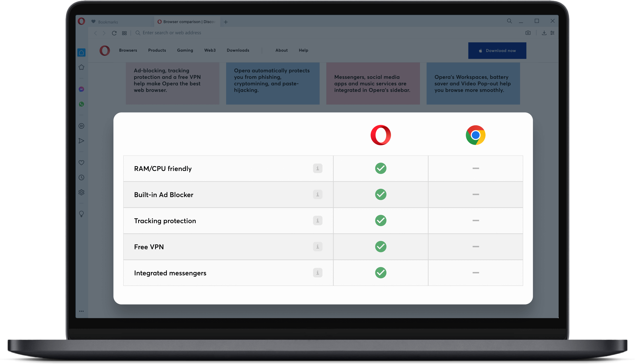635x364 pixels.
Task: Open sidebar setup via the three-dots icon
Action: [81, 311]
